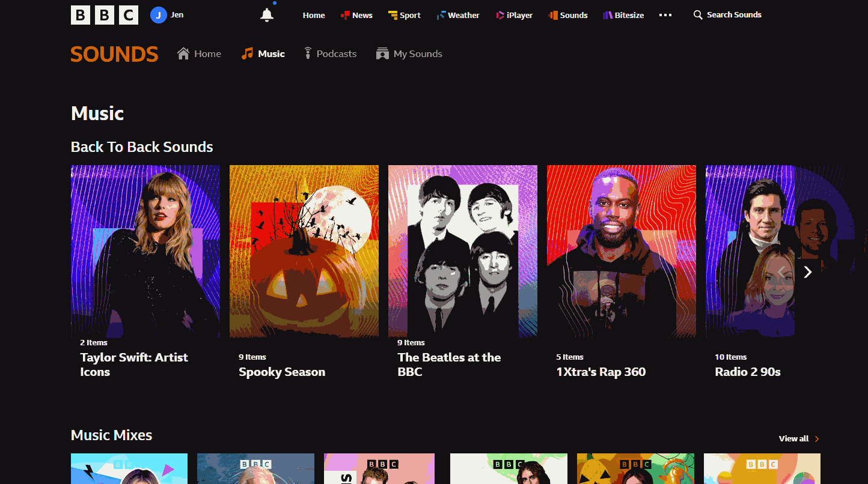Screen dimensions: 868x484
Task: Click the Back To Back Sounds heading
Action: point(142,147)
